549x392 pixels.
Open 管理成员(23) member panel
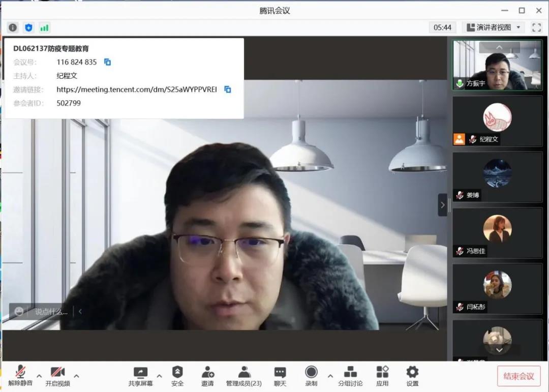(244, 376)
